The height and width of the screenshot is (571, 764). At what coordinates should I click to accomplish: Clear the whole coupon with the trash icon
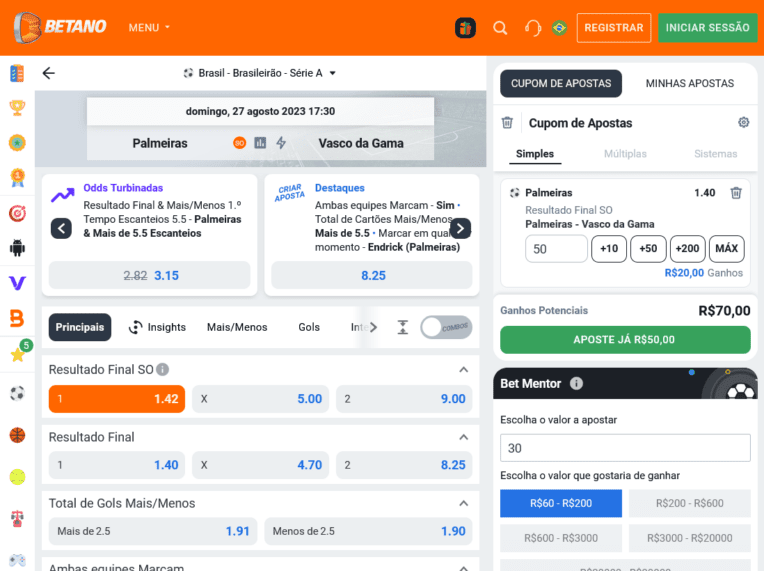507,123
